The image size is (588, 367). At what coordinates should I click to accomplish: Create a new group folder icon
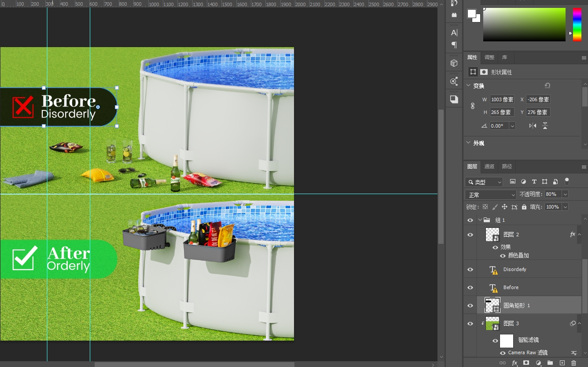[550, 363]
